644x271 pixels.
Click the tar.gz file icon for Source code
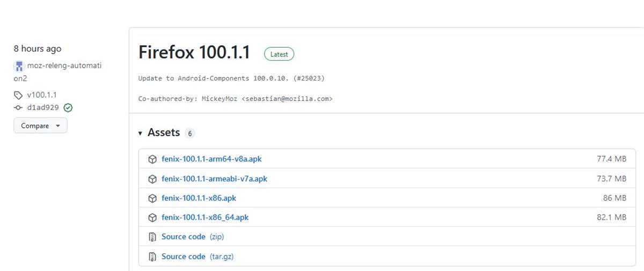[152, 257]
